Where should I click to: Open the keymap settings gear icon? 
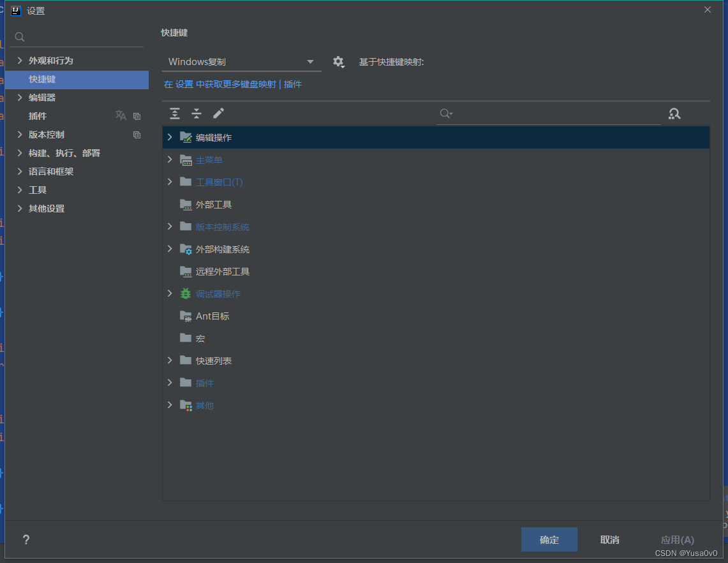tap(339, 62)
